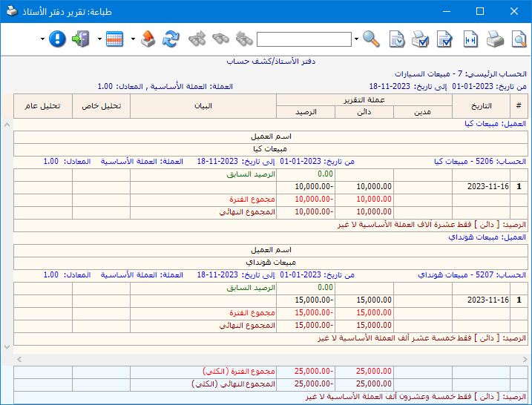Viewport: 532px width, 405px height.
Task: Click the 25,000.00 period grand total credit
Action: [x=373, y=372]
